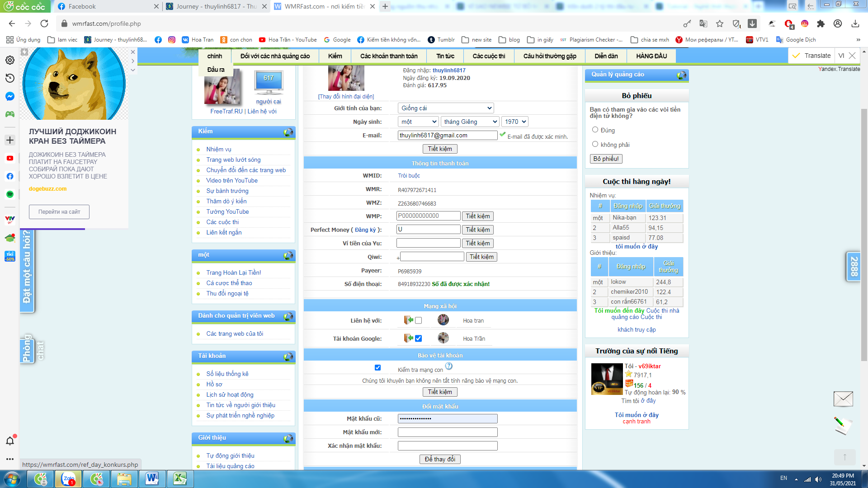Open the gender dropdown 'Giống cái'
Image resolution: width=868 pixels, height=488 pixels.
pos(446,108)
